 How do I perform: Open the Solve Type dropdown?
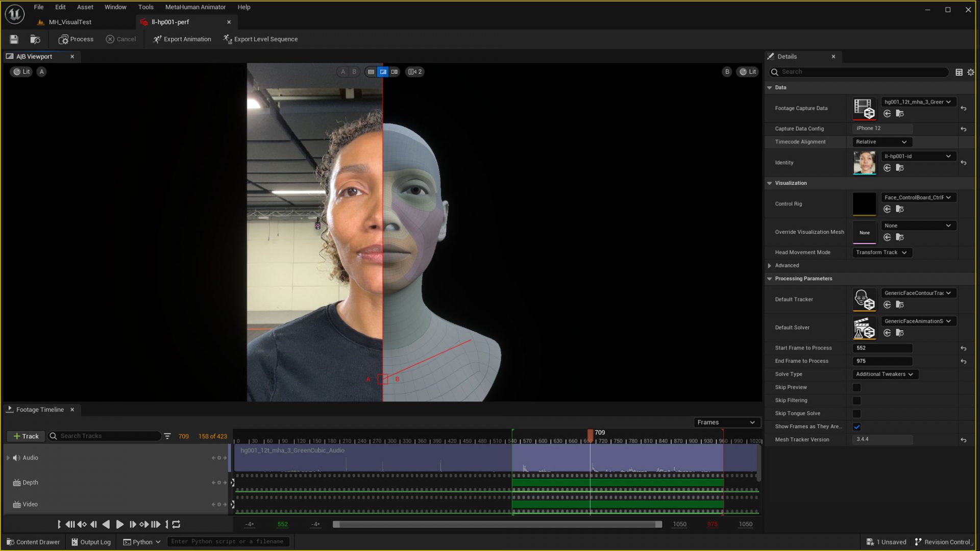coord(885,374)
